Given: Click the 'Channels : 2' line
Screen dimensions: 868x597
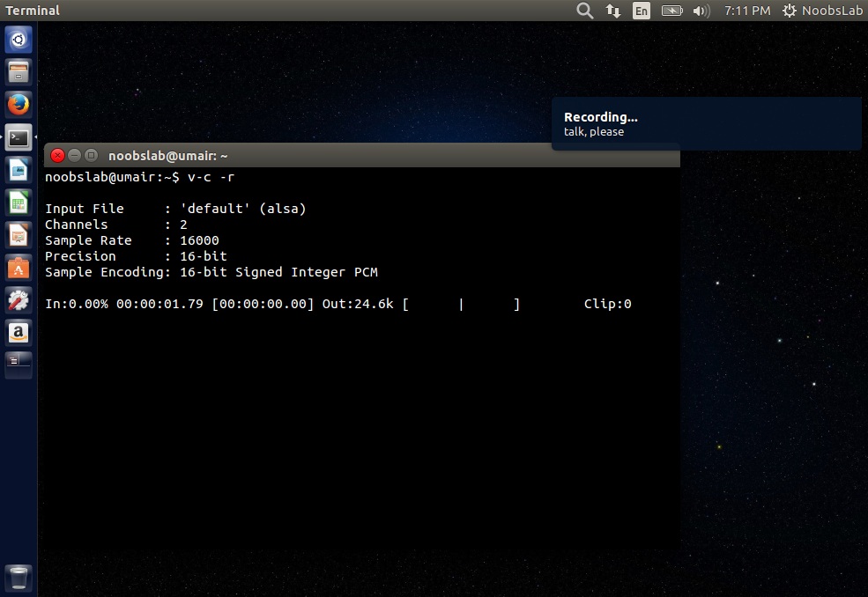Looking at the screenshot, I should click(x=116, y=225).
